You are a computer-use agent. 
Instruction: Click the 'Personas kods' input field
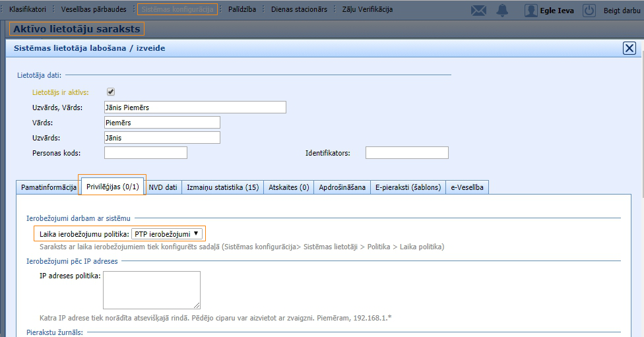click(146, 153)
